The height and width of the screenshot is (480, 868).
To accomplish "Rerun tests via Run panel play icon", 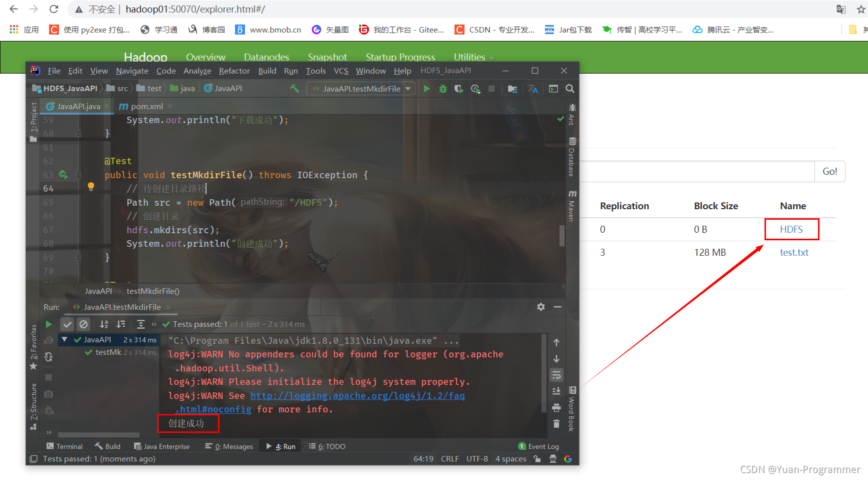I will pyautogui.click(x=48, y=324).
